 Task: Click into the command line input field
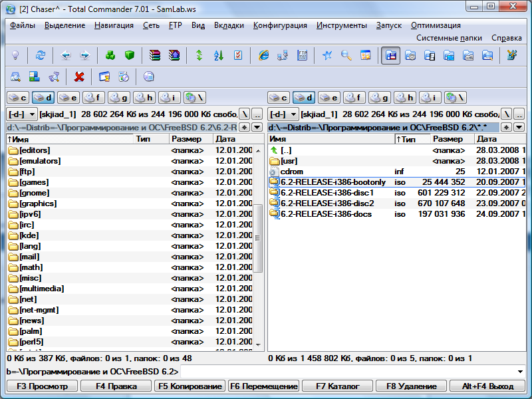[348, 372]
